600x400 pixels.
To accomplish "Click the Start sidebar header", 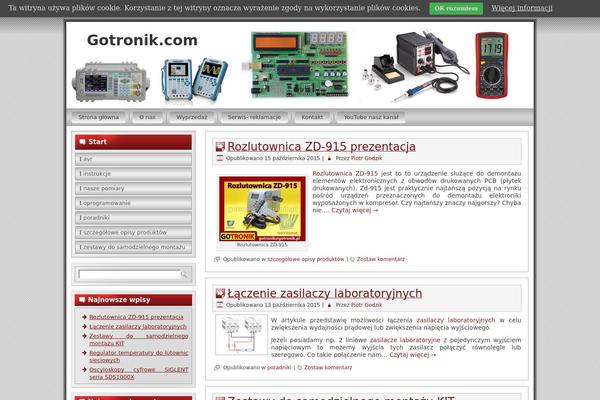I will (x=133, y=142).
